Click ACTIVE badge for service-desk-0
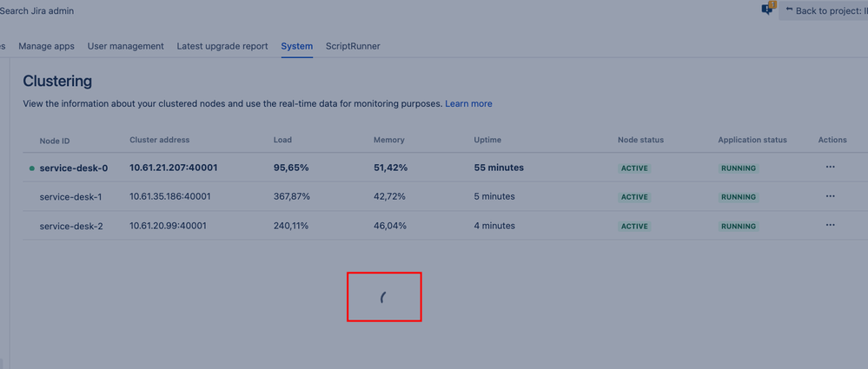Screen dimensions: 868x369 coord(634,168)
